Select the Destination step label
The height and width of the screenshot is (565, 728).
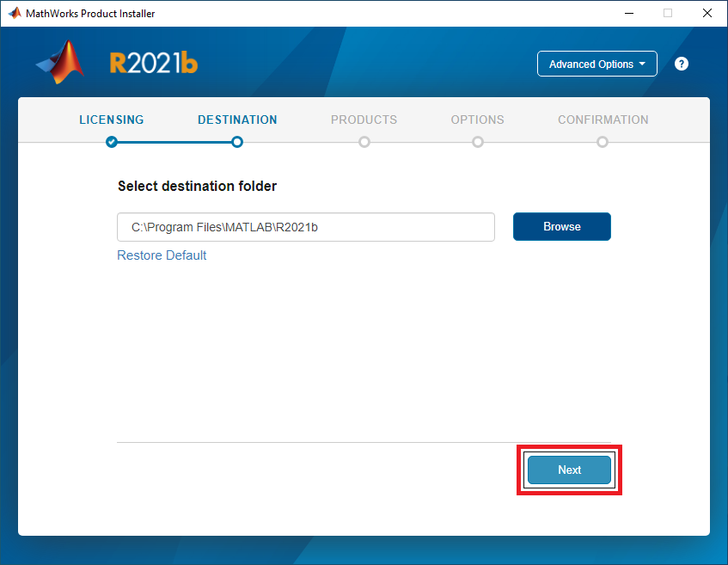pos(237,120)
